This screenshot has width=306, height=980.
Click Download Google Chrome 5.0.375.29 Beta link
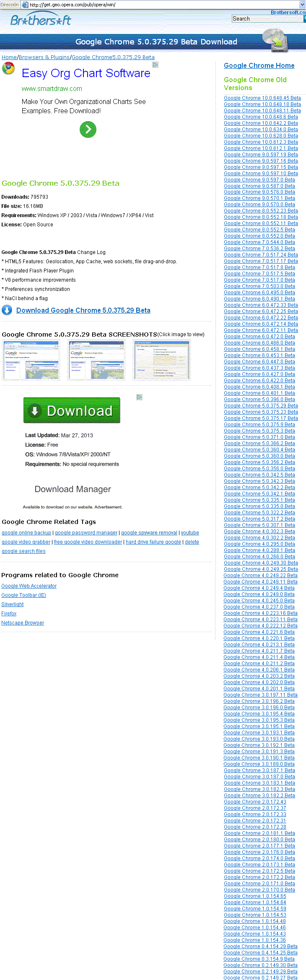[83, 310]
